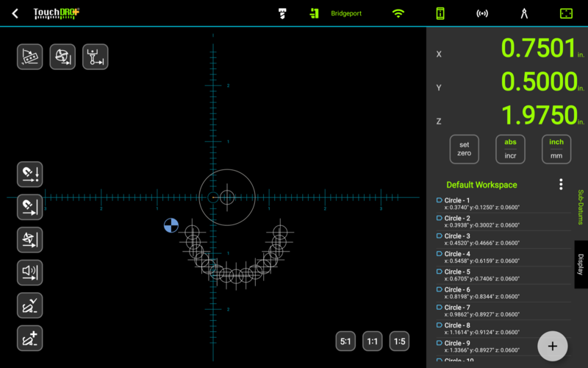Image resolution: width=588 pixels, height=368 pixels.
Task: Go back with the left arrow
Action: 15,14
